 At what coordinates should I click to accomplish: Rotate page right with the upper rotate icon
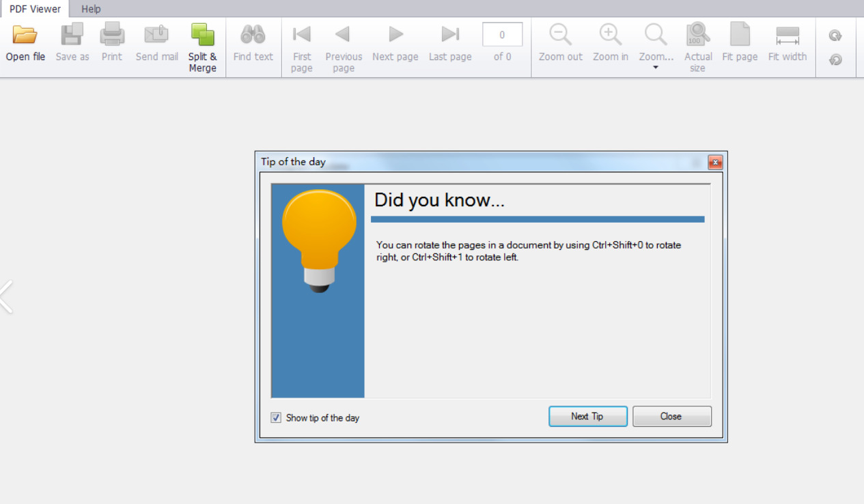(835, 36)
